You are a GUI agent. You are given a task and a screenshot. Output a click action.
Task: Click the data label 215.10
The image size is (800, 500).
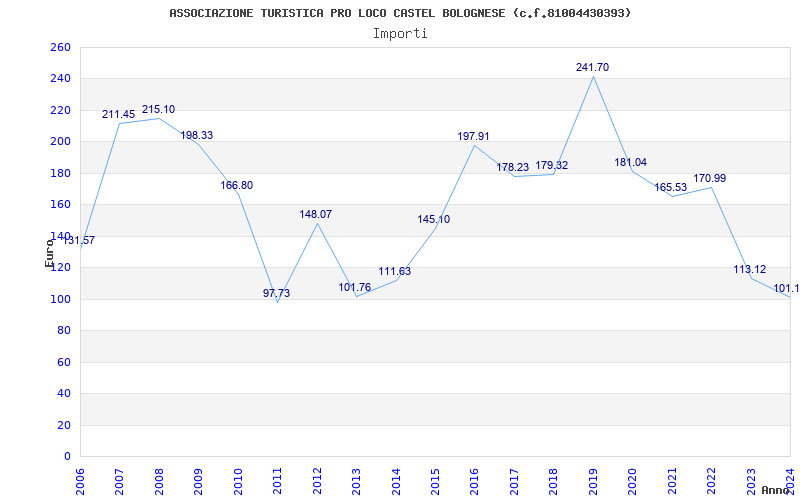pyautogui.click(x=158, y=109)
